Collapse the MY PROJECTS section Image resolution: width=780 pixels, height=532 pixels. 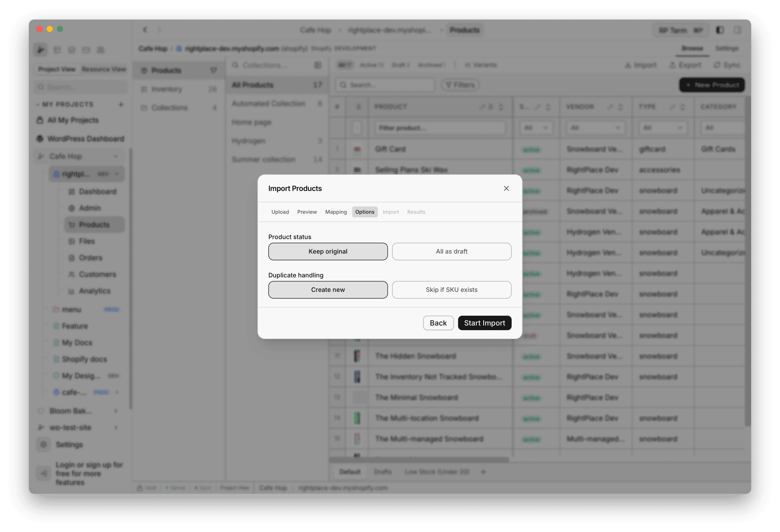38,104
